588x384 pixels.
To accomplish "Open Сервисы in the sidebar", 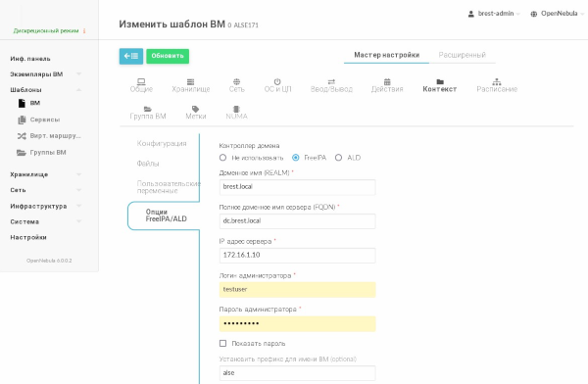I will coord(45,120).
